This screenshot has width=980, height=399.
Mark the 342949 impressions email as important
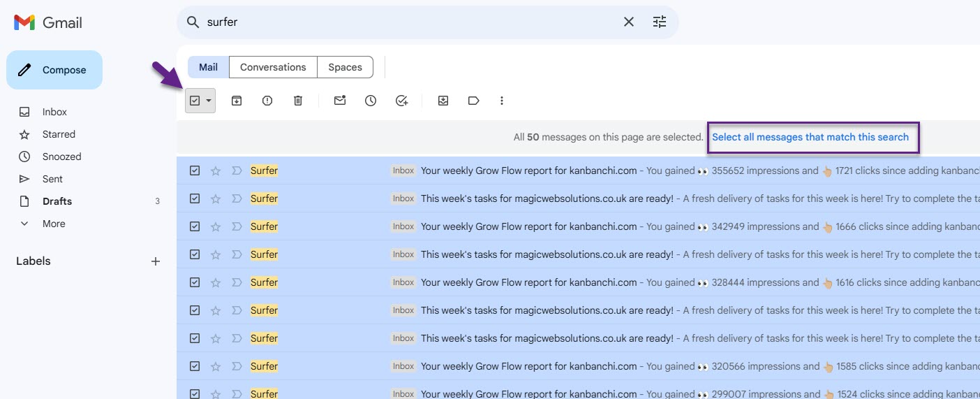coord(236,226)
